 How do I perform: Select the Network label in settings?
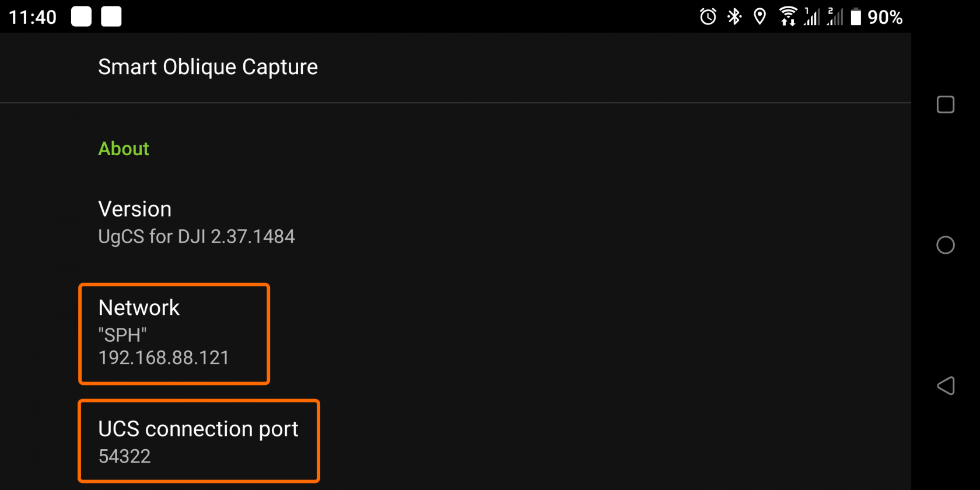coord(139,307)
